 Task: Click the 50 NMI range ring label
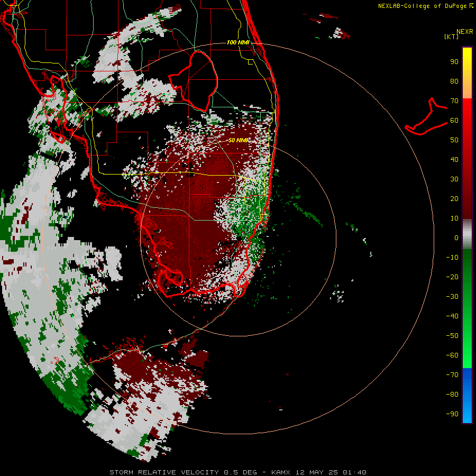point(239,140)
